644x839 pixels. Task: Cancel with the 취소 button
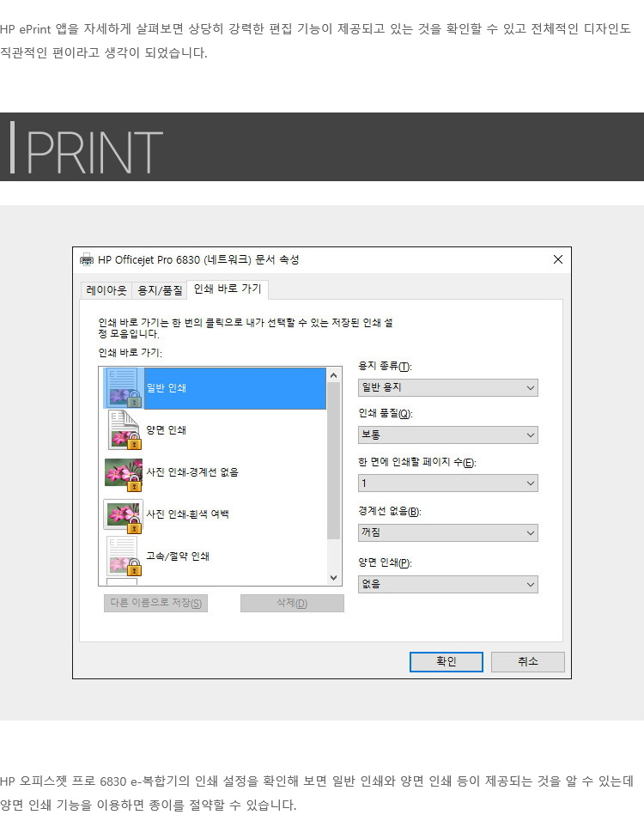527,662
